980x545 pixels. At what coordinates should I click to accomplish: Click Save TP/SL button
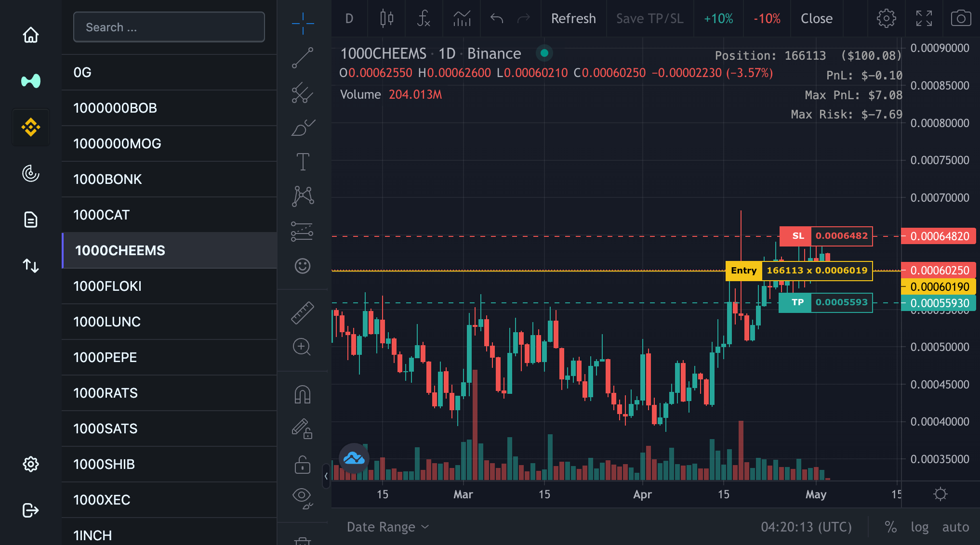(x=650, y=18)
